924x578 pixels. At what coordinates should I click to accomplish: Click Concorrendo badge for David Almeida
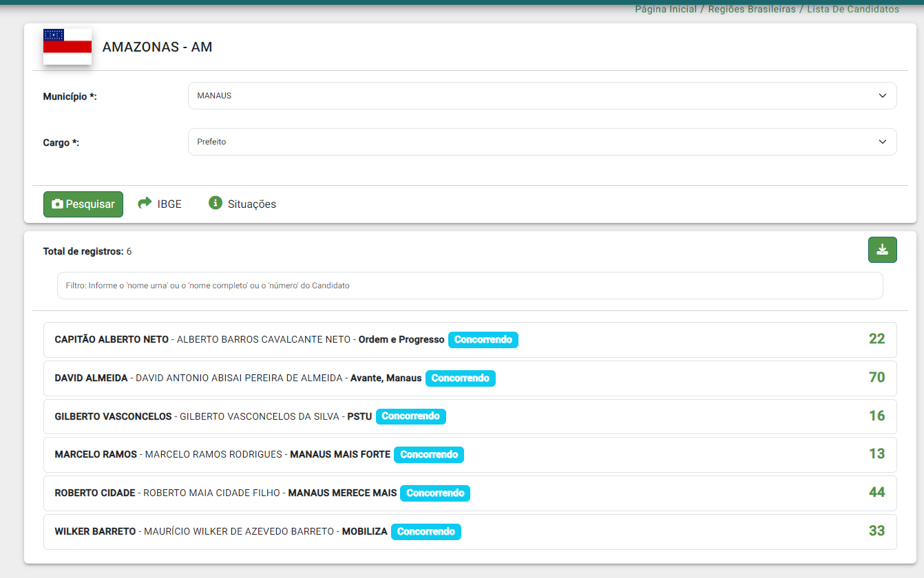[461, 378]
